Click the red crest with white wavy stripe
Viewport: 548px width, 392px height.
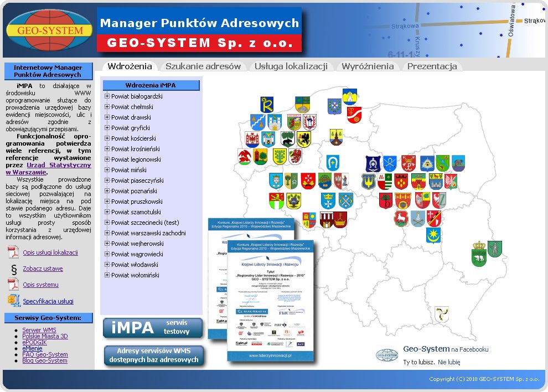(354, 115)
